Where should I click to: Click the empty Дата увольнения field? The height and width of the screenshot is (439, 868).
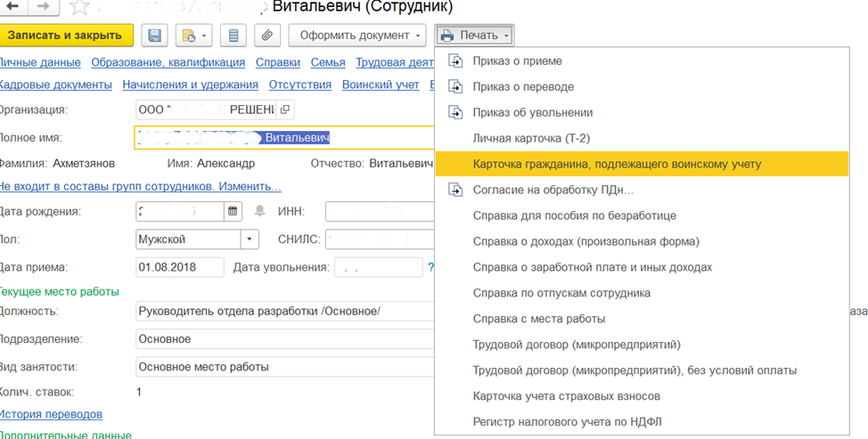coord(379,268)
